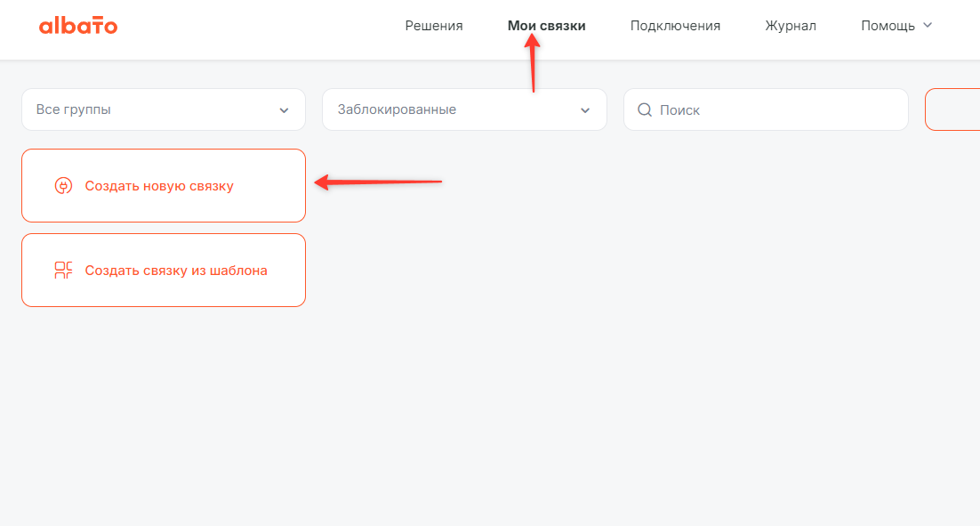Viewport: 980px width, 526px height.
Task: Open the 'Помощь' menu label
Action: 888,26
